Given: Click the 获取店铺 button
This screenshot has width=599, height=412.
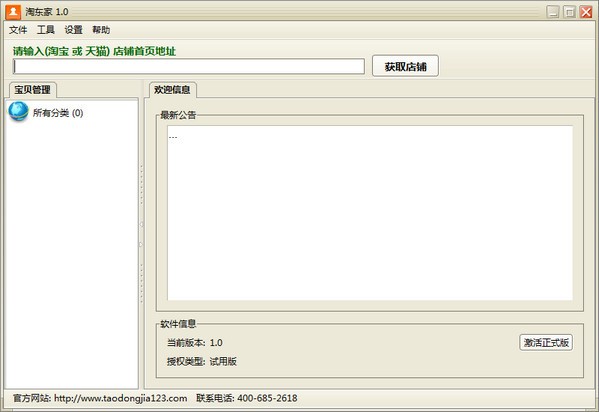Looking at the screenshot, I should (x=405, y=67).
